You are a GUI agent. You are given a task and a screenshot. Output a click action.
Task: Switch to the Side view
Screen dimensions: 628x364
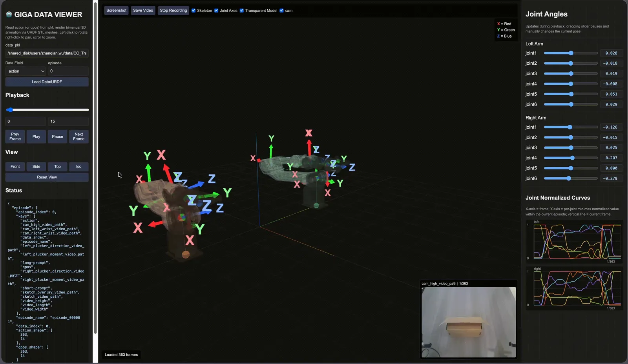click(36, 167)
